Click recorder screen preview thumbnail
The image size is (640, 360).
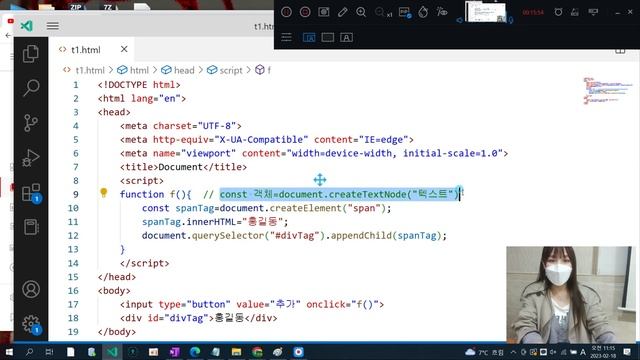click(485, 11)
